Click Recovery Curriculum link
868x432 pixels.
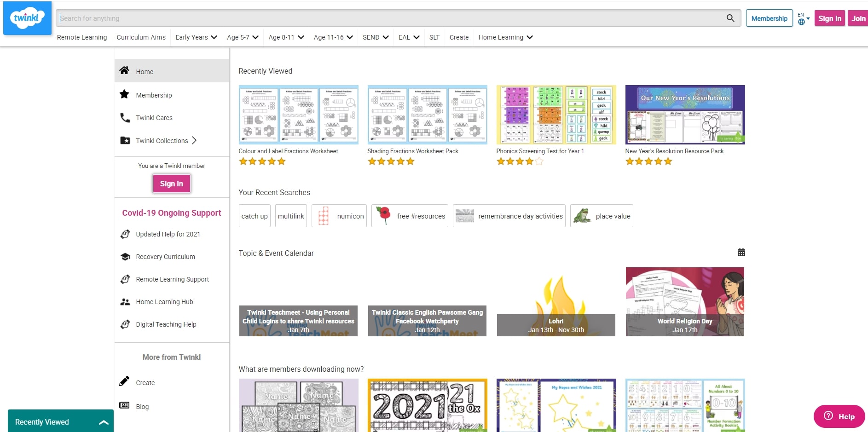click(165, 257)
